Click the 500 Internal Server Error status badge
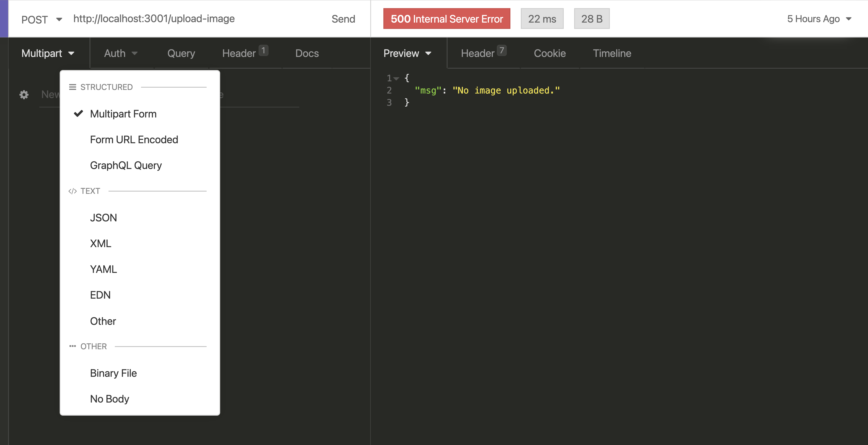The width and height of the screenshot is (868, 445). tap(446, 19)
